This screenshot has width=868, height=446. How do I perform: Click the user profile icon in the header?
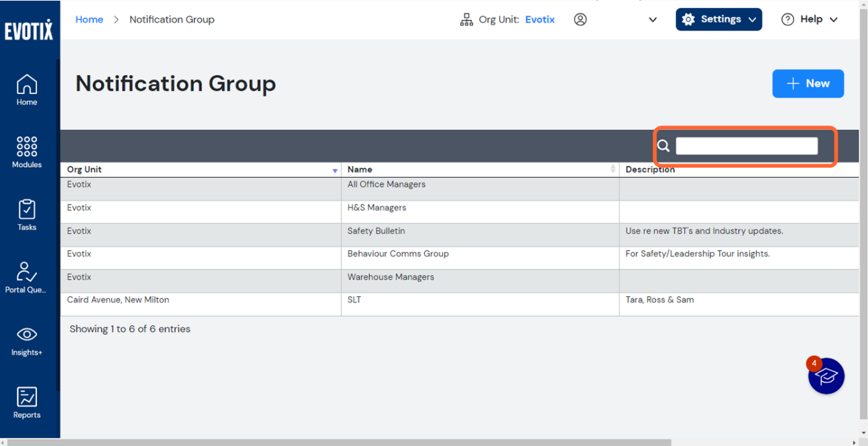[580, 19]
